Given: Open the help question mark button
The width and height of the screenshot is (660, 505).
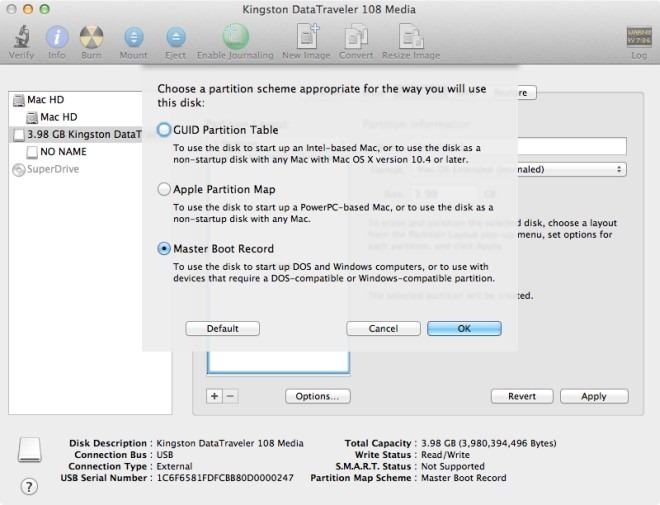Looking at the screenshot, I should point(29,487).
